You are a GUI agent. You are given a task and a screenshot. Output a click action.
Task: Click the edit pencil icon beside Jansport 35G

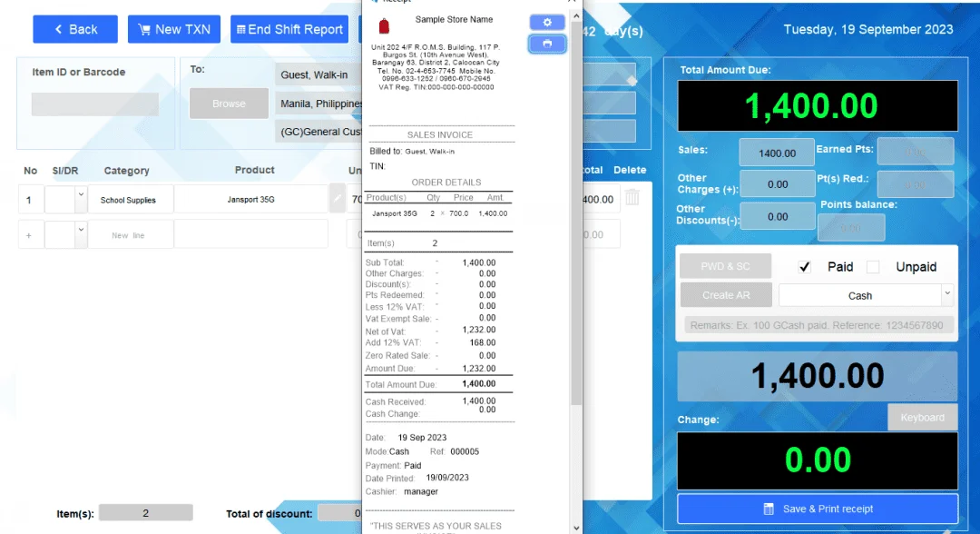(x=337, y=199)
